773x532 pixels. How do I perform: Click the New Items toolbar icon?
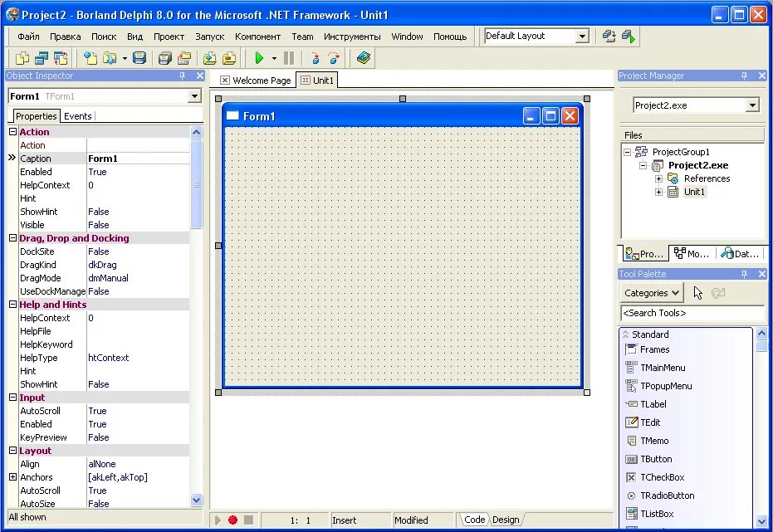[x=91, y=58]
